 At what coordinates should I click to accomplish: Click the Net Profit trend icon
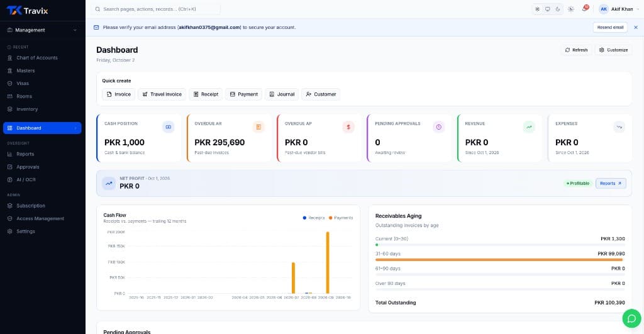coord(109,183)
